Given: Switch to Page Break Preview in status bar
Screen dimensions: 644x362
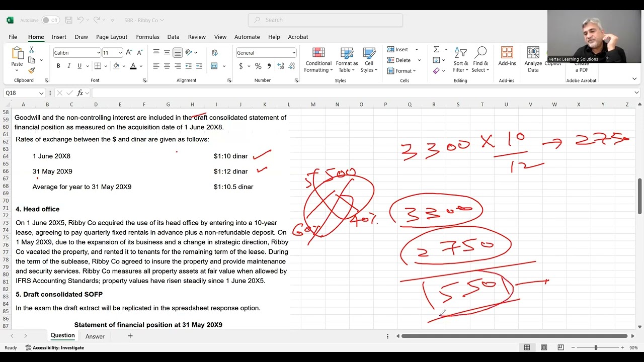Looking at the screenshot, I should click(560, 347).
